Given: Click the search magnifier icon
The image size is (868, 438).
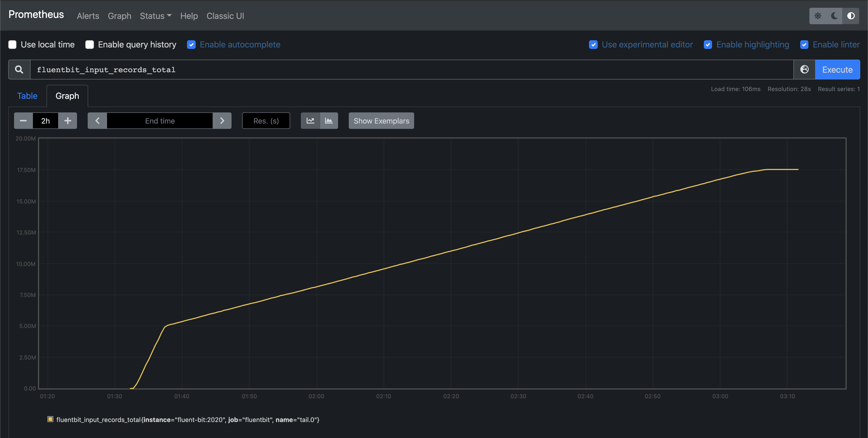Looking at the screenshot, I should (x=19, y=69).
